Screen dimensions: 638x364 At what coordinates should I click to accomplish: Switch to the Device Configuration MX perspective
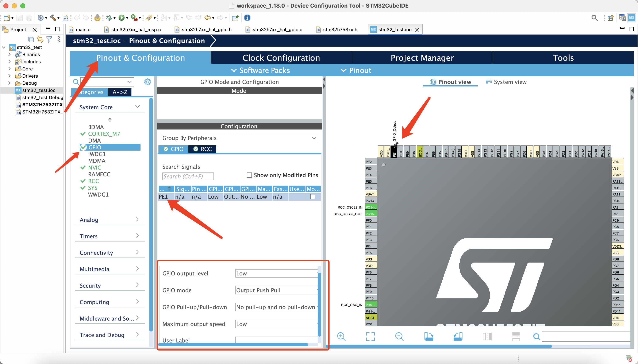[x=631, y=18]
